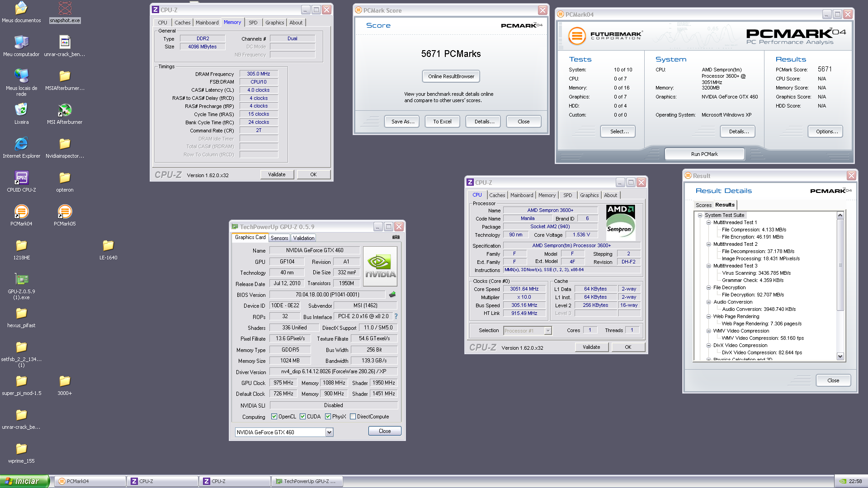
Task: Click Select... under Tests in PCMark04
Action: (x=618, y=131)
